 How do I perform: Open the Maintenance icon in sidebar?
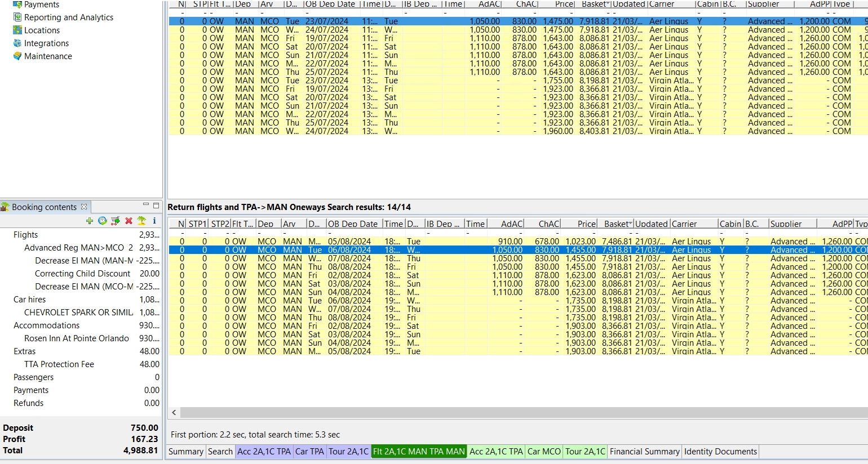[17, 56]
